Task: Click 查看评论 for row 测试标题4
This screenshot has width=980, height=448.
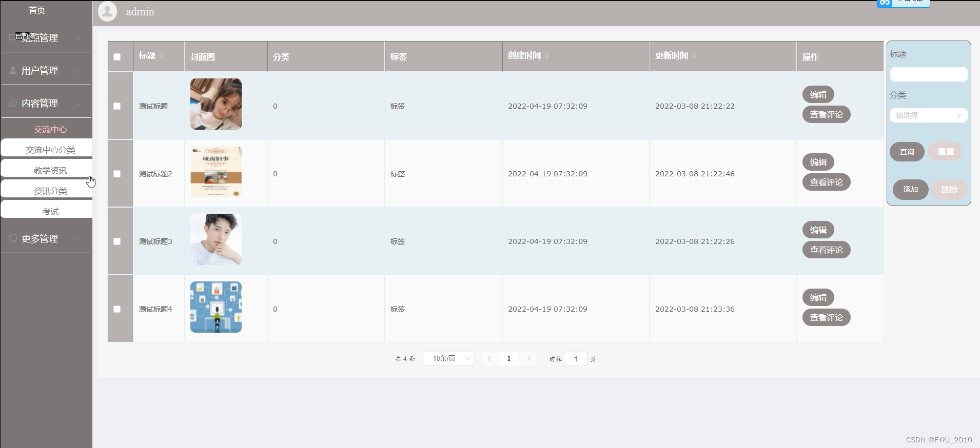Action: pos(826,317)
